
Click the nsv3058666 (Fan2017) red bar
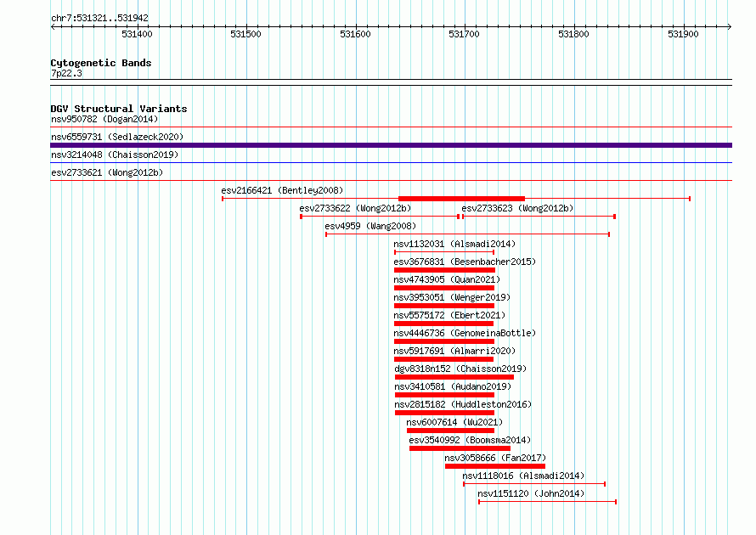(x=495, y=466)
